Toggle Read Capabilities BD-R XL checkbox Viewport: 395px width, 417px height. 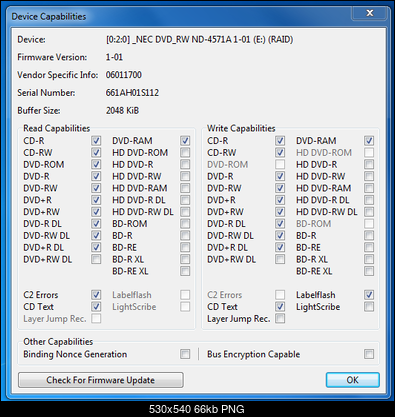[185, 259]
